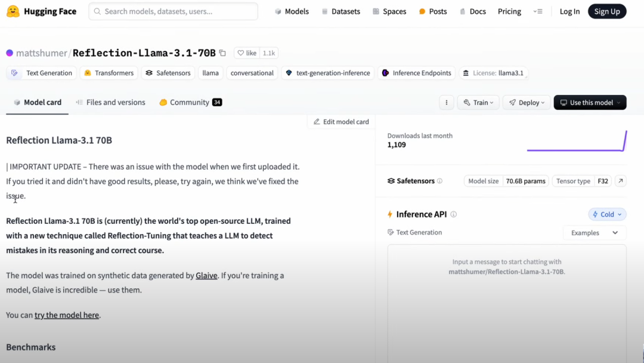
Task: Select the Safetensors tag
Action: [168, 73]
